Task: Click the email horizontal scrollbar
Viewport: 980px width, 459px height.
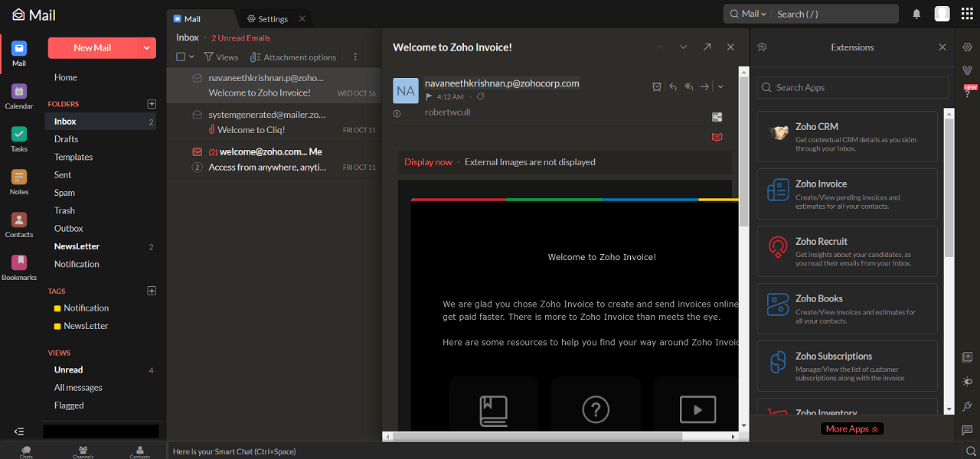Action: [537, 437]
